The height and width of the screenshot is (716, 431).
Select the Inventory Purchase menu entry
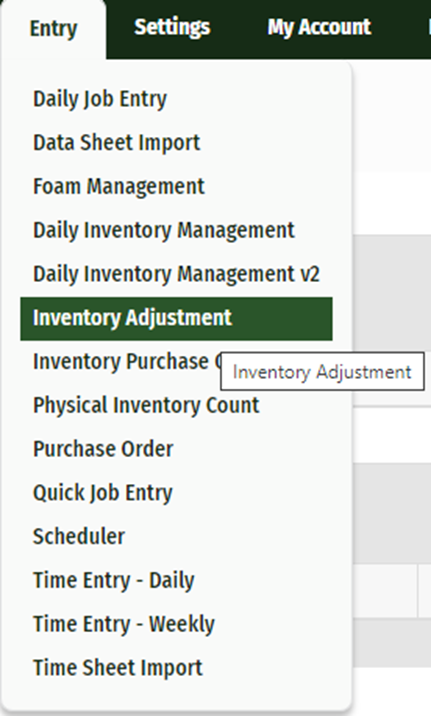[121, 362]
